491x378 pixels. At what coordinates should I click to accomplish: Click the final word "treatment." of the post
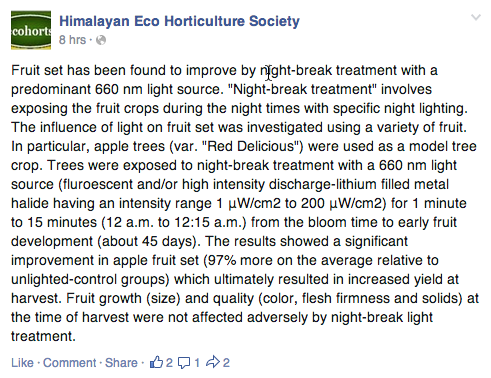click(x=43, y=336)
